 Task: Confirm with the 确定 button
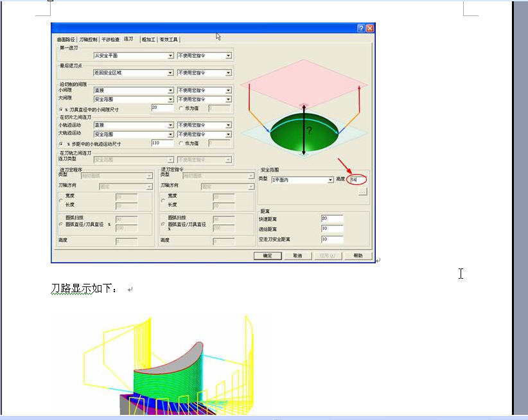tap(268, 256)
